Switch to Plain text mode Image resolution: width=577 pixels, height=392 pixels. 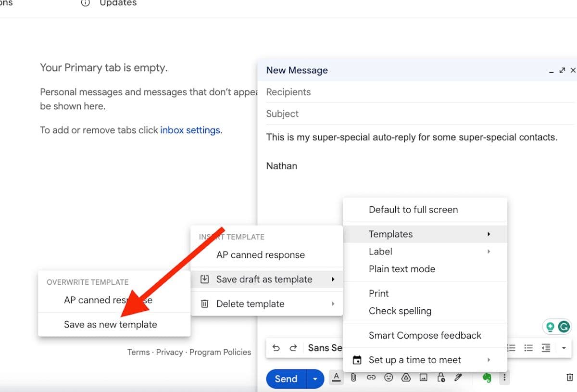[402, 269]
